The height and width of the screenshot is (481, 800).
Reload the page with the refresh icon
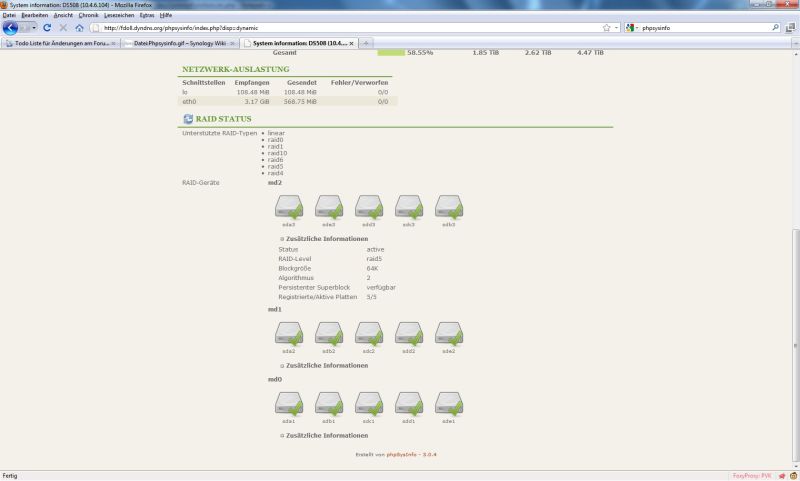47,28
